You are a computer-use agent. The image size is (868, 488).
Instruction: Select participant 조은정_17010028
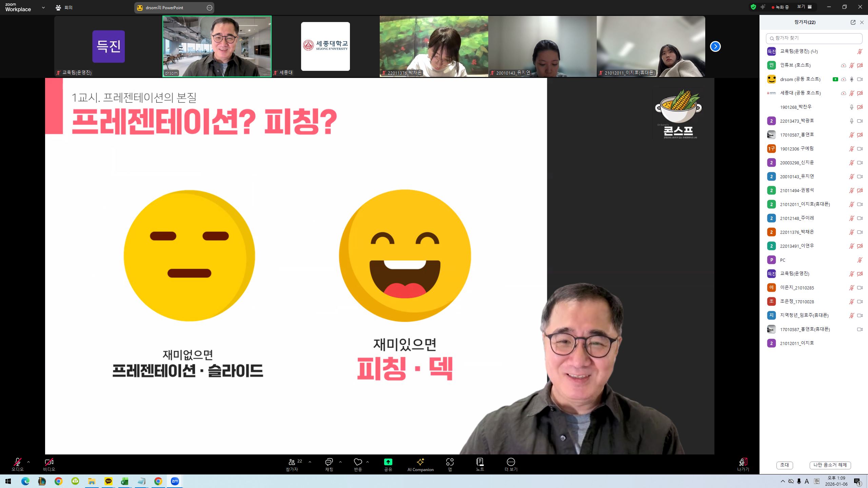click(814, 302)
